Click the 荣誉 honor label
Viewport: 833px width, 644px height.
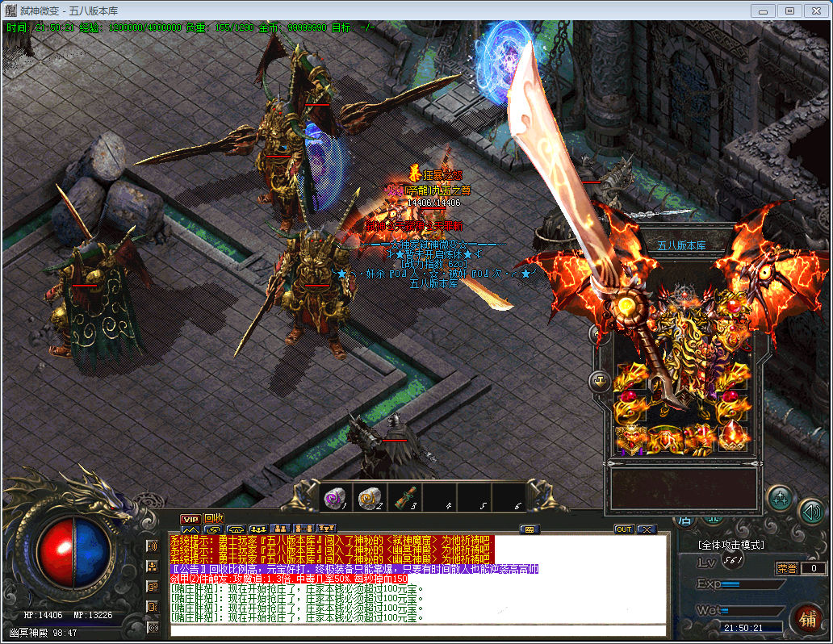(787, 568)
